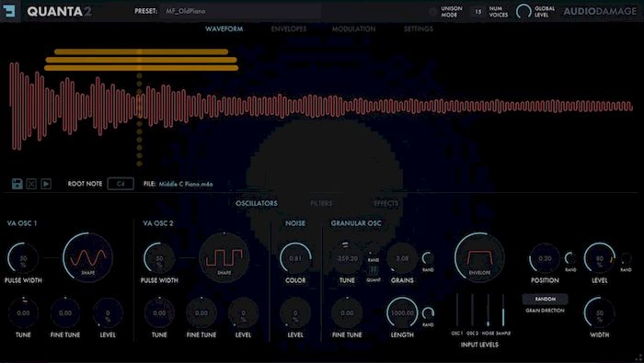
Task: Click the Sample input level slider
Action: (x=503, y=310)
